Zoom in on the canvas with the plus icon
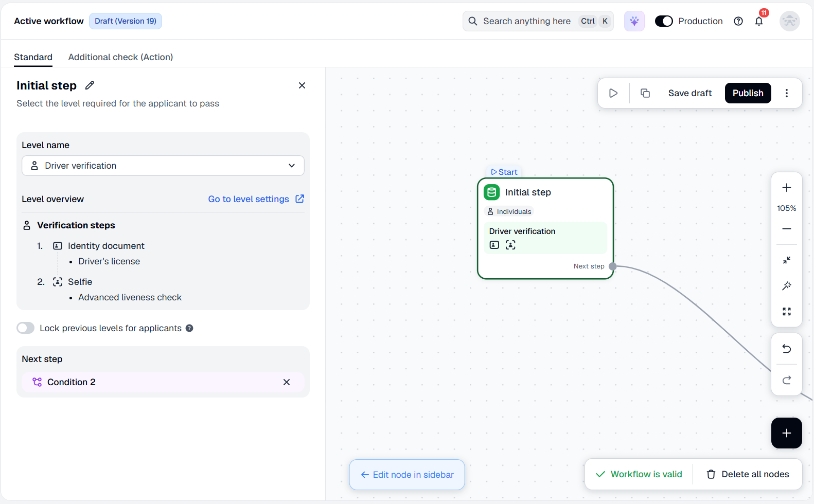The height and width of the screenshot is (504, 814). point(787,188)
